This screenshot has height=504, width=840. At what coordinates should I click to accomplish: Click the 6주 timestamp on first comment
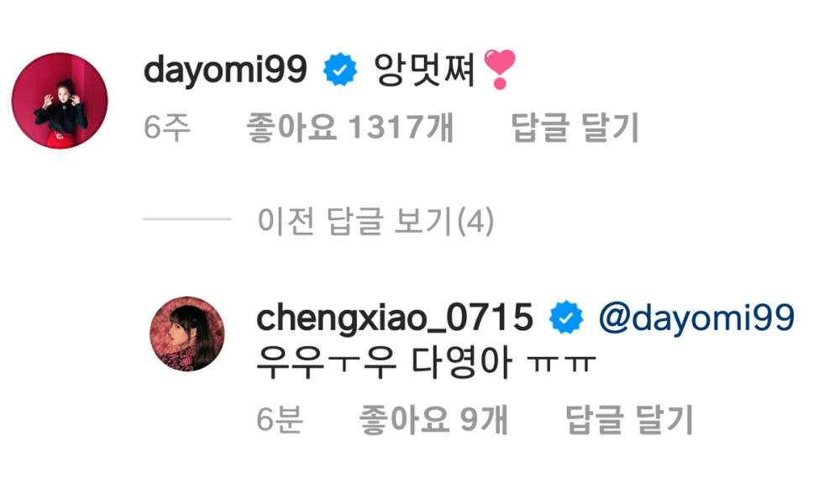(167, 128)
